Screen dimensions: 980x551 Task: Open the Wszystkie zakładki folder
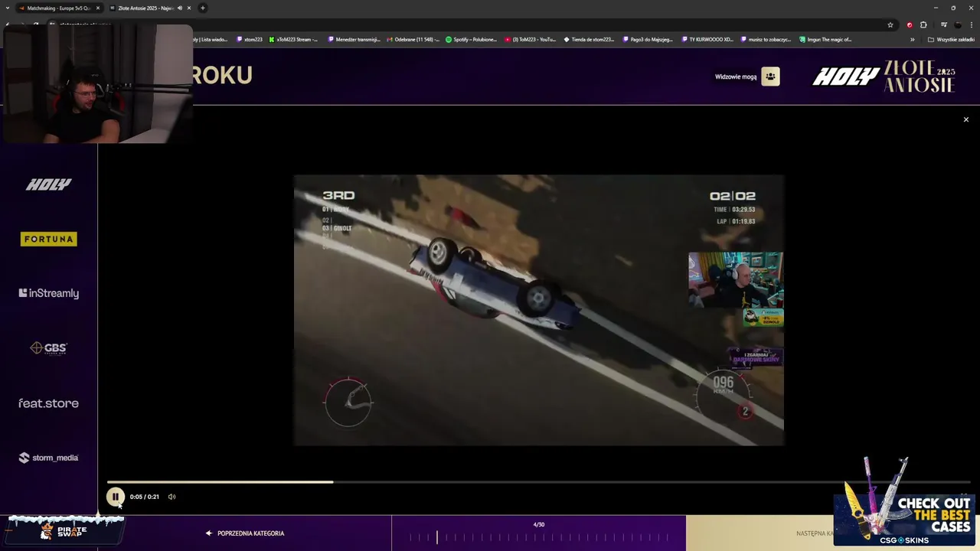(x=951, y=39)
